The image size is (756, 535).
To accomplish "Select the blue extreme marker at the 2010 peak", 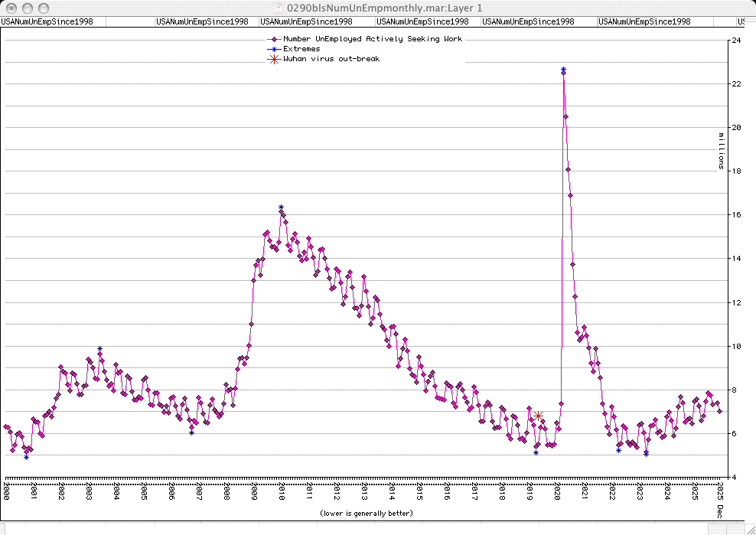I will pyautogui.click(x=281, y=207).
